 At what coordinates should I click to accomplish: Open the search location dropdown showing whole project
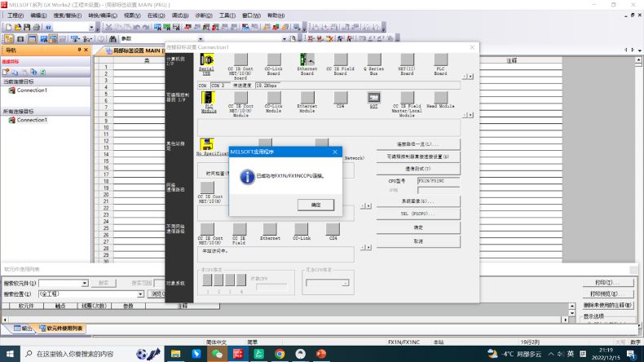140,294
